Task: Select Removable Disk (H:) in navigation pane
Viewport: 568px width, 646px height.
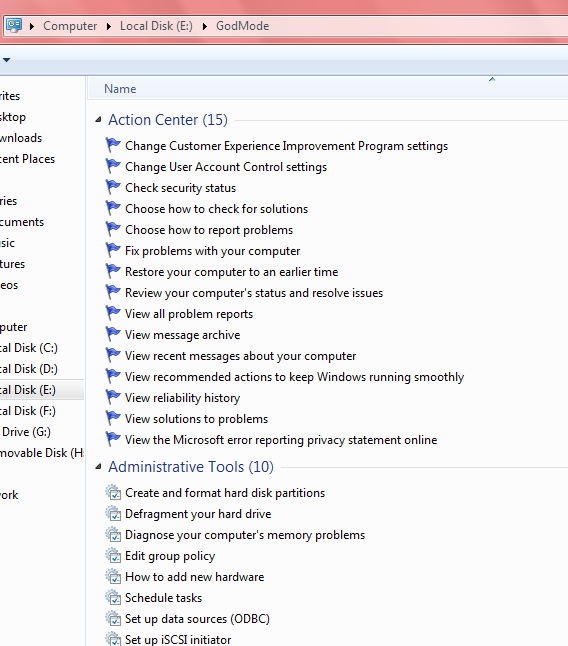Action: click(41, 453)
